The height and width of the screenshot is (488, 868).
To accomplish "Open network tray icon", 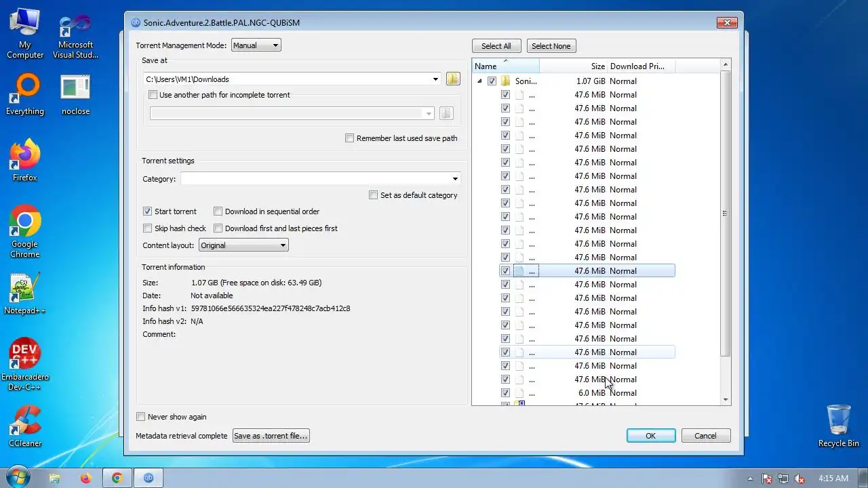I will click(x=783, y=479).
